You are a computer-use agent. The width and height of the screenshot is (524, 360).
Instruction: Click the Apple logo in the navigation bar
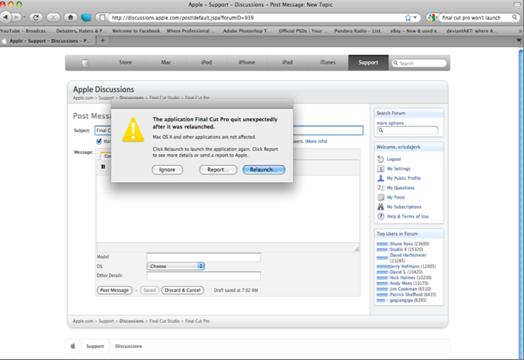85,63
